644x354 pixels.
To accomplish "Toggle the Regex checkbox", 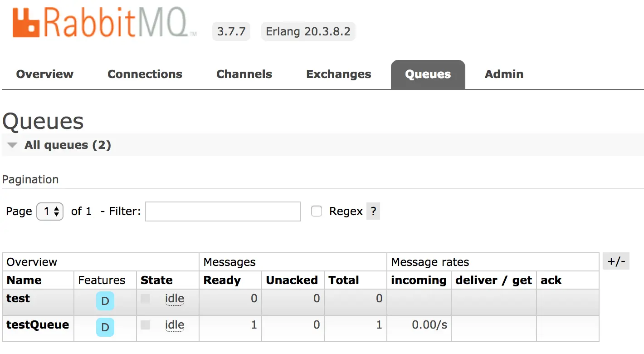I will (317, 211).
